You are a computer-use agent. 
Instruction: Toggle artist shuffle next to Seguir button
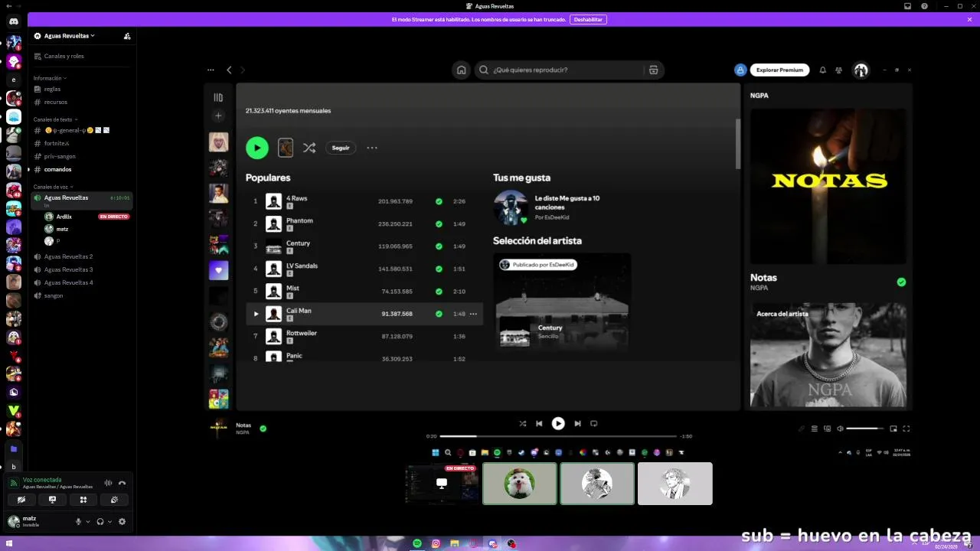coord(309,148)
